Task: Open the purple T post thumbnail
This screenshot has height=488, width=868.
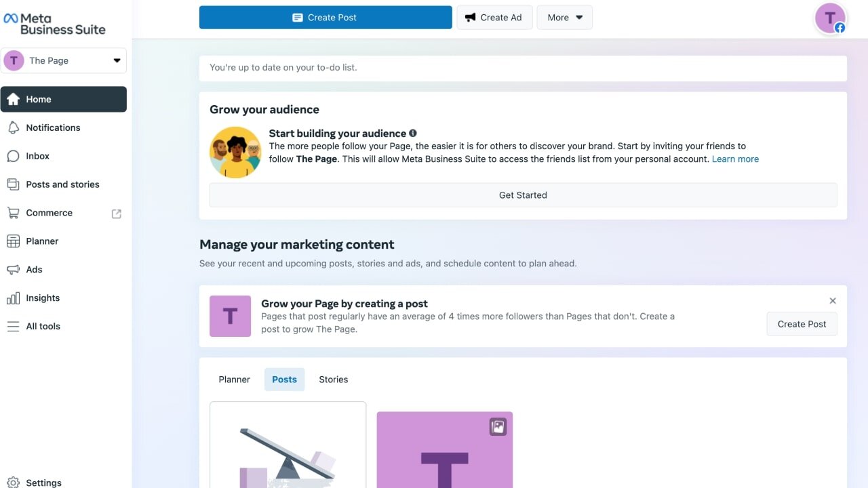Action: [445, 450]
